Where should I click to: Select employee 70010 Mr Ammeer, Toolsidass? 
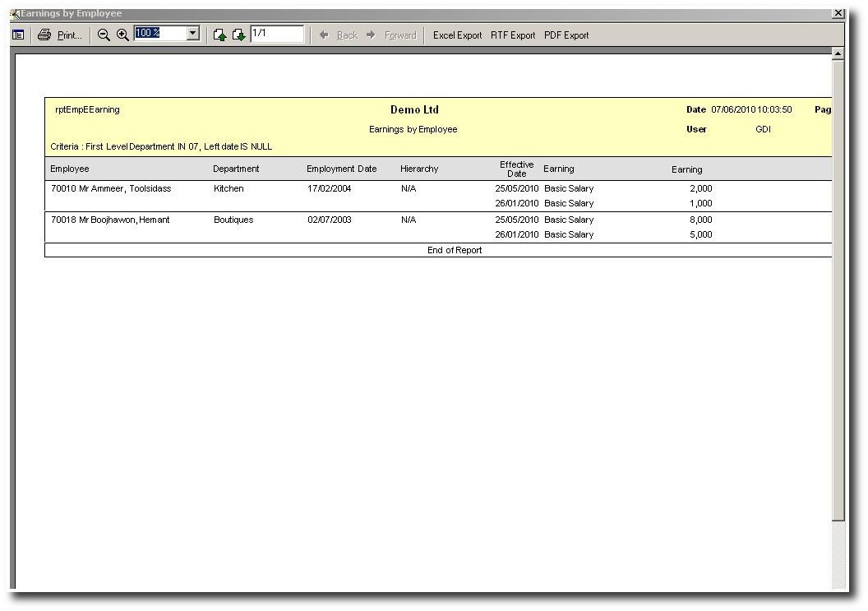point(111,189)
